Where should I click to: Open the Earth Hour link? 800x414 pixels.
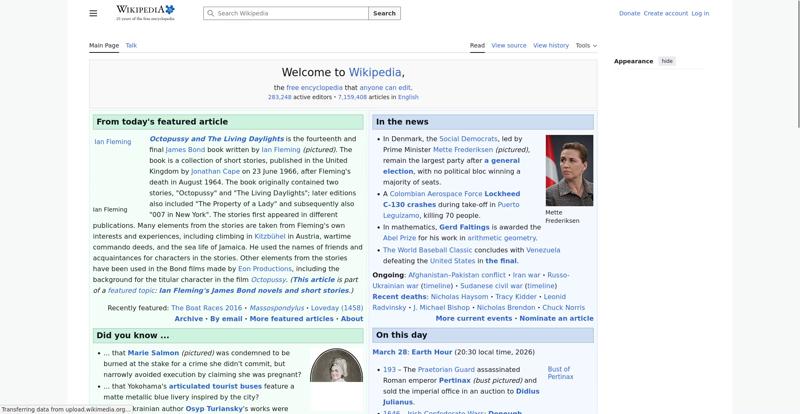[431, 352]
